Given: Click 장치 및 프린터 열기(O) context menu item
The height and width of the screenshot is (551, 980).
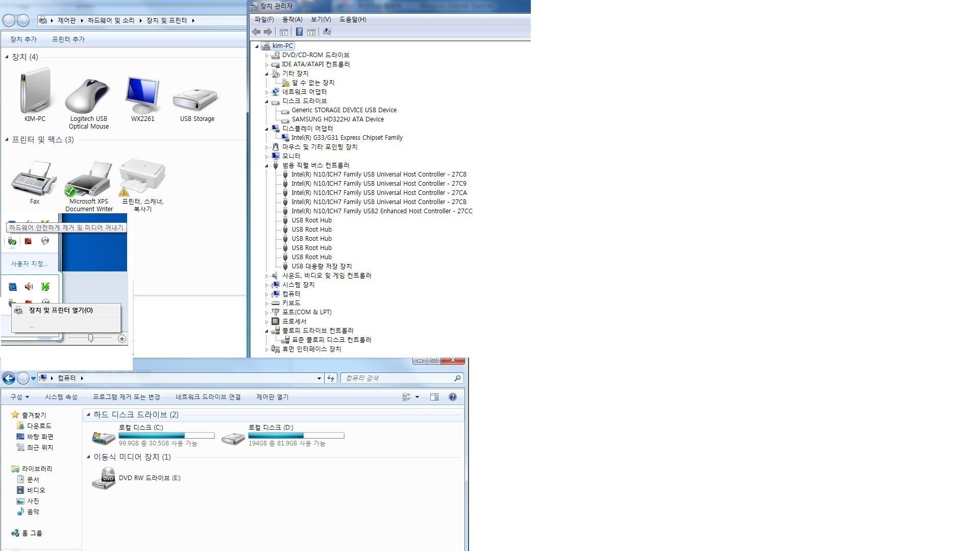Looking at the screenshot, I should click(61, 310).
